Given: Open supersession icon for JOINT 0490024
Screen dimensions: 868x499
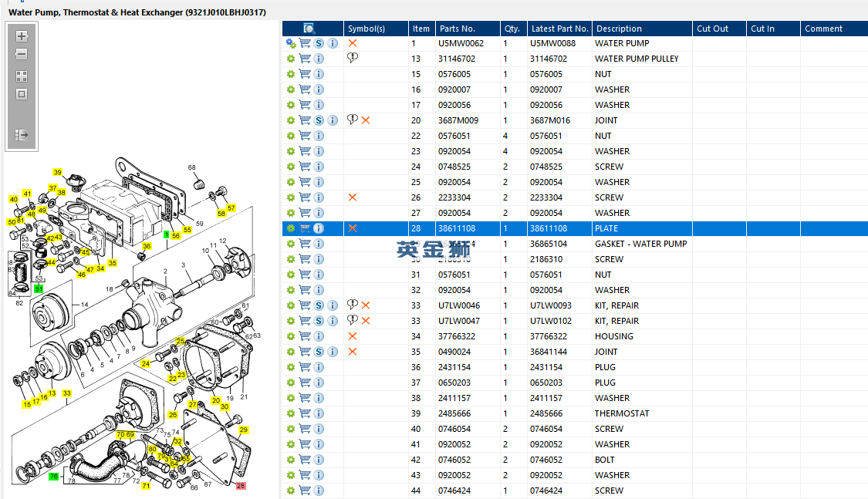Looking at the screenshot, I should pos(319,352).
